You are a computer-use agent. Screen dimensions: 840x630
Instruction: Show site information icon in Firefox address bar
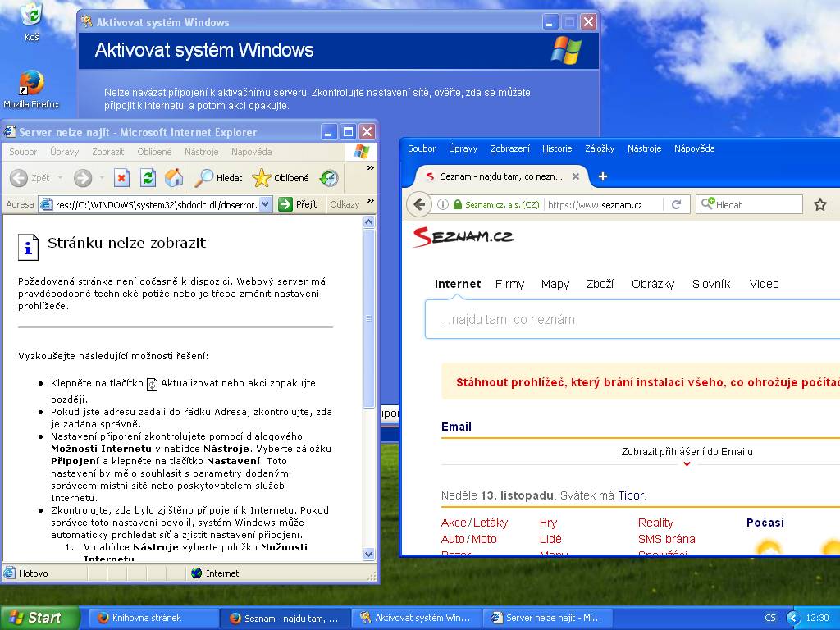442,204
